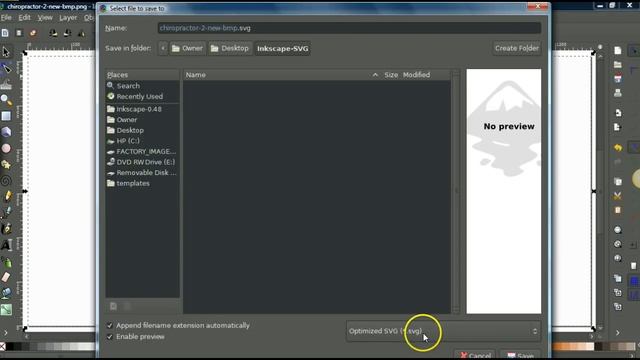The height and width of the screenshot is (360, 640).
Task: Click Zoom to fit drawing icon
Action: [618, 244]
